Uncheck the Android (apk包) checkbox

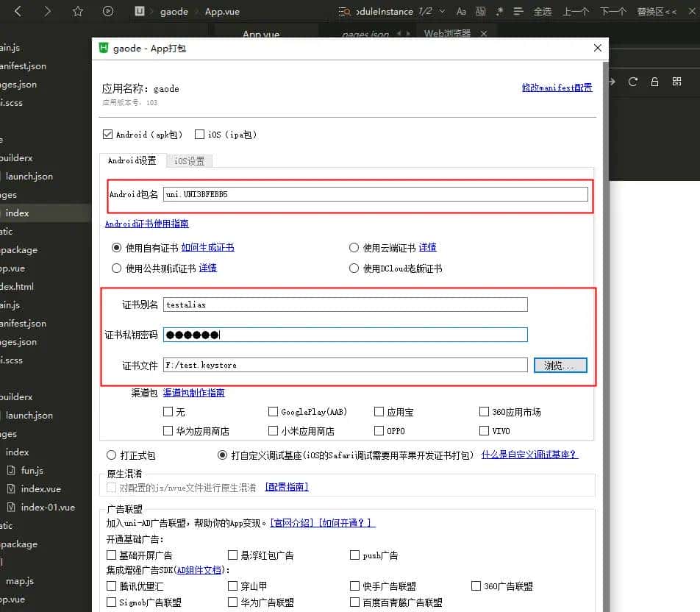coord(107,134)
